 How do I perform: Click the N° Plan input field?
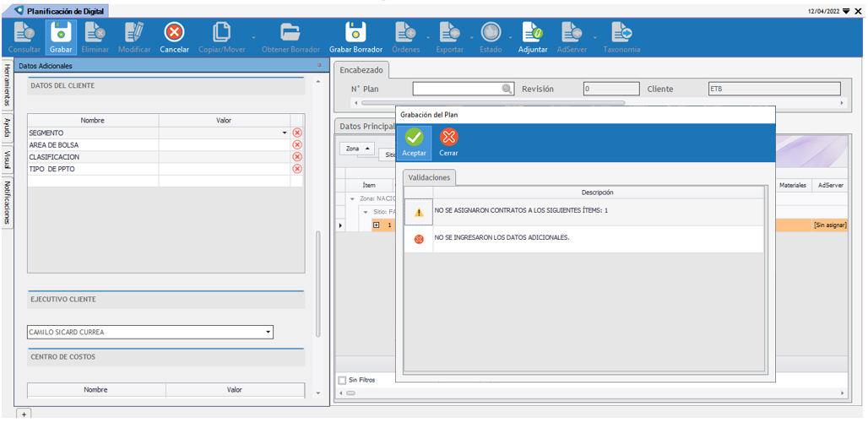click(456, 89)
